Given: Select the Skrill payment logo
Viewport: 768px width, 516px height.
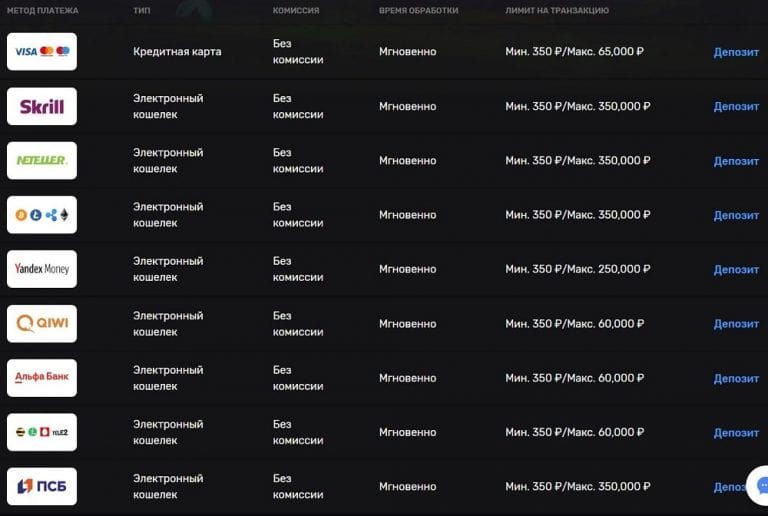Looking at the screenshot, I should pos(42,106).
